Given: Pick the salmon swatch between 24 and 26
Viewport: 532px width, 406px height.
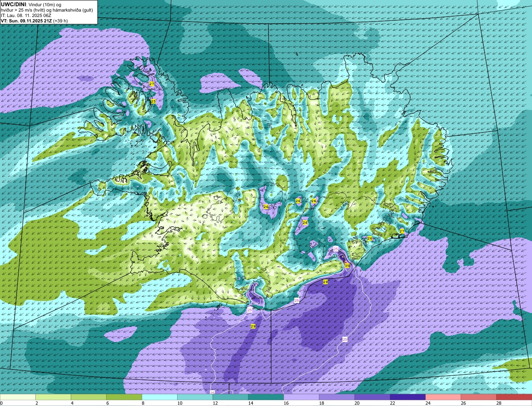Looking at the screenshot, I should [443, 397].
